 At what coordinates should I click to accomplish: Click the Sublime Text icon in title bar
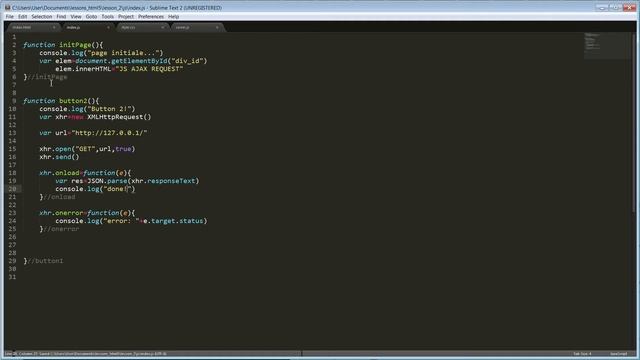[x=7, y=7]
